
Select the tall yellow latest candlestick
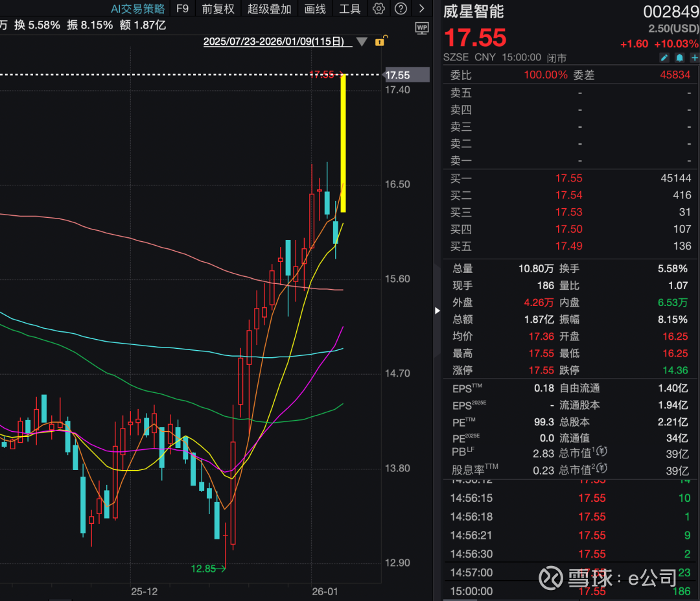343,143
